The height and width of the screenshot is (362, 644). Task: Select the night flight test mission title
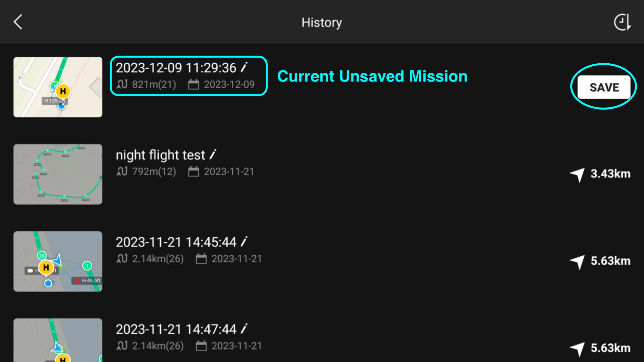(x=160, y=155)
